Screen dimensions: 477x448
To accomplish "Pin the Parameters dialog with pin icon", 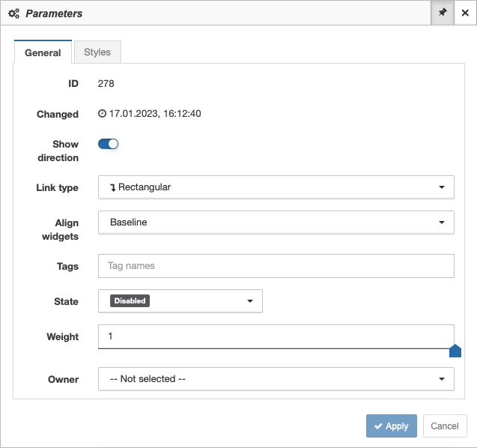I will point(443,13).
